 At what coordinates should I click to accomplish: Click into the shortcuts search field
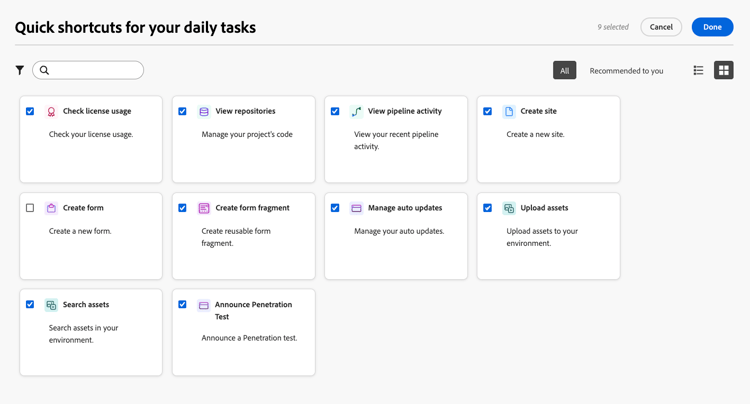pos(93,70)
